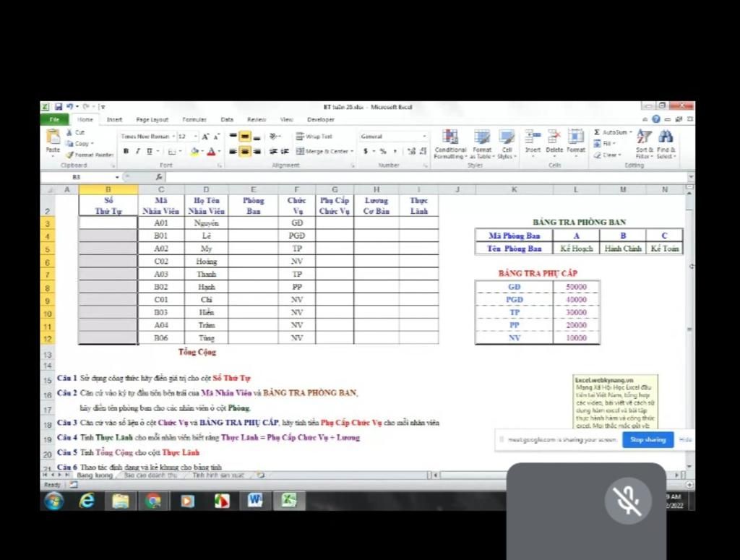Image resolution: width=740 pixels, height=560 pixels.
Task: Click the Fill Color bucket swatch
Action: point(194,152)
